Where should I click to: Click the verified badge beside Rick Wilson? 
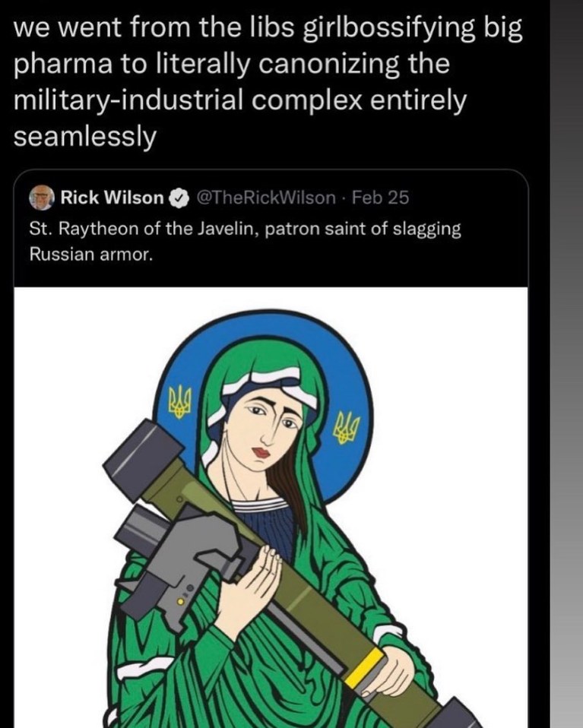pos(177,198)
